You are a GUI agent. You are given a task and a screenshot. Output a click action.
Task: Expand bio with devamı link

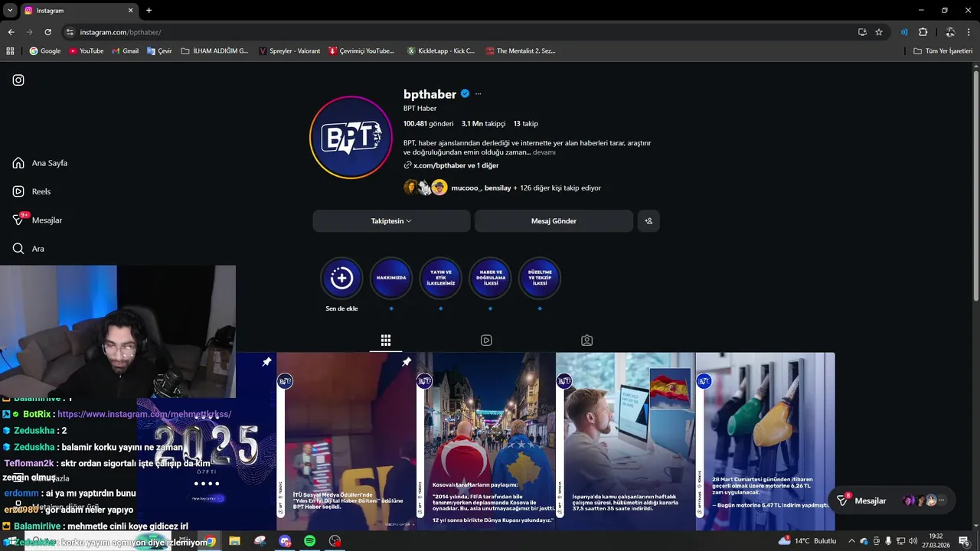click(x=544, y=152)
